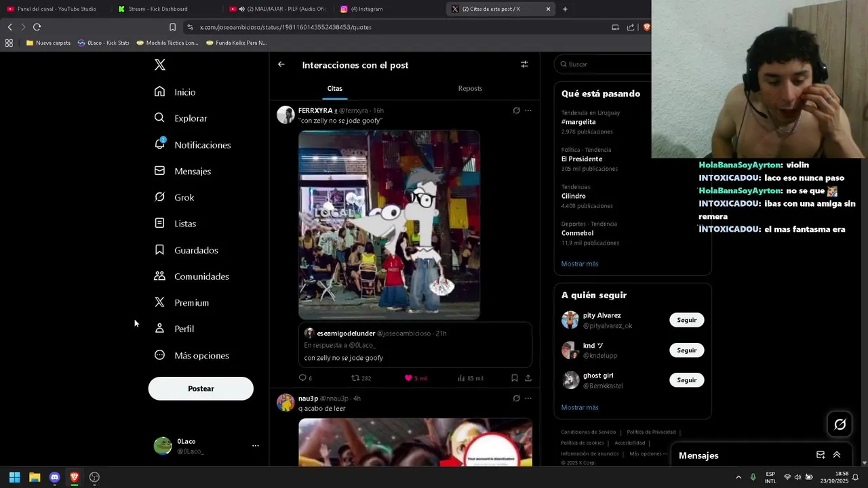Toggle like on the FERRXYRA post
The width and height of the screenshot is (868, 488).
tap(416, 378)
